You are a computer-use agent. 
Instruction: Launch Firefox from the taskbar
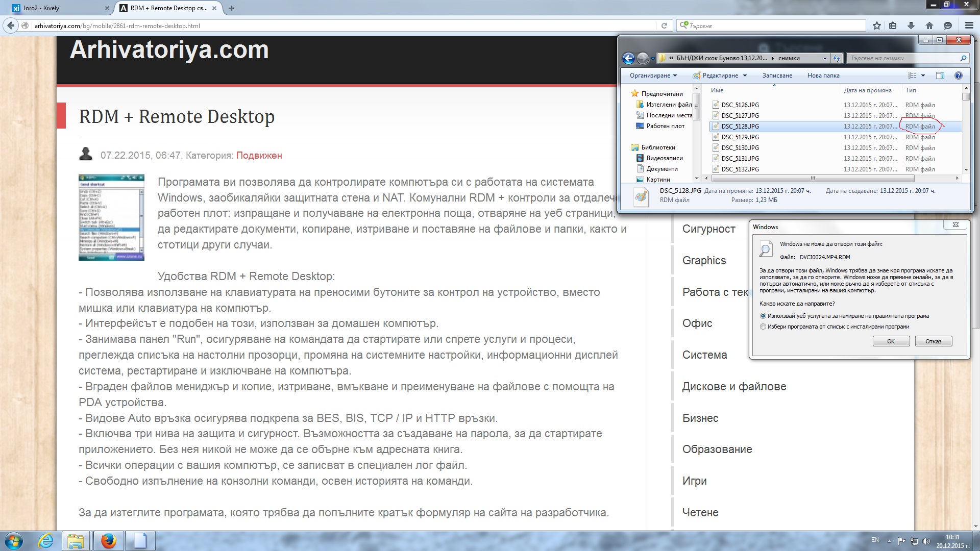[x=108, y=541]
